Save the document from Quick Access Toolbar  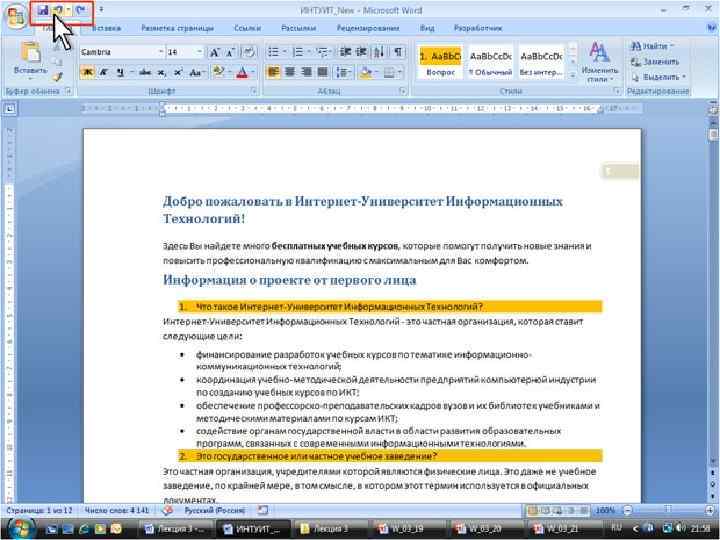(x=43, y=10)
